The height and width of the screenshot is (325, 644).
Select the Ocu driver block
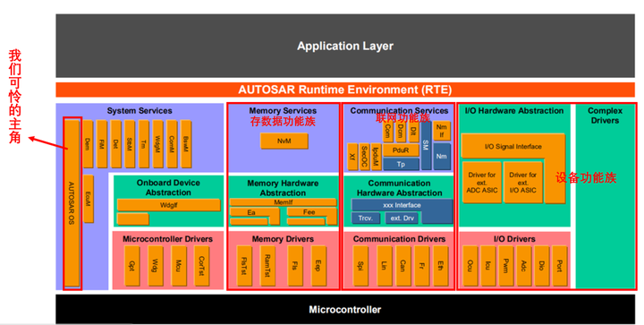click(x=470, y=265)
